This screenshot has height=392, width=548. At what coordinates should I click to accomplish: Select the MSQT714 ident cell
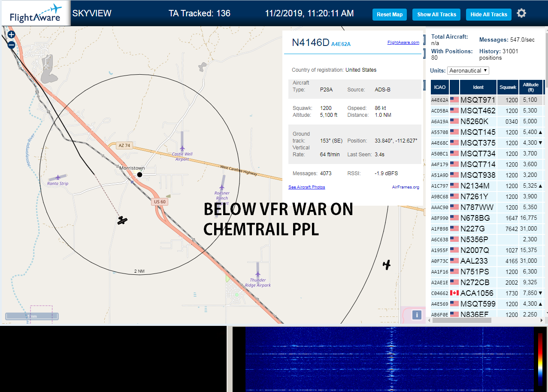click(478, 164)
